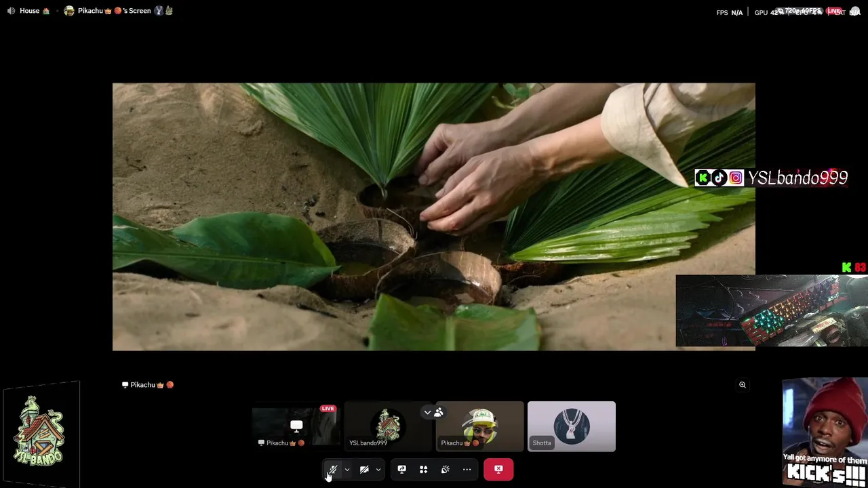This screenshot has height=488, width=868.
Task: Click the Pikachu avatar in the top bar
Action: (x=69, y=11)
